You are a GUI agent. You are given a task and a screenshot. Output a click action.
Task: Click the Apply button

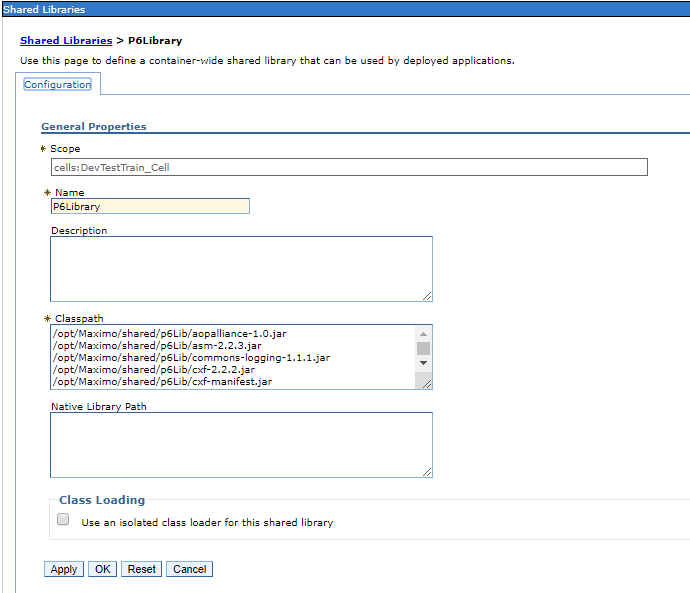click(64, 569)
